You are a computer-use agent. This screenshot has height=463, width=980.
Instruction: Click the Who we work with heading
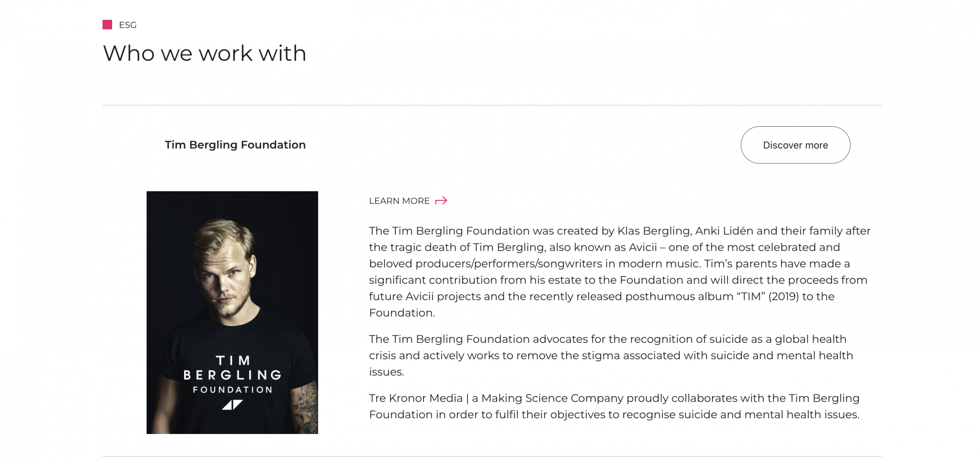204,53
